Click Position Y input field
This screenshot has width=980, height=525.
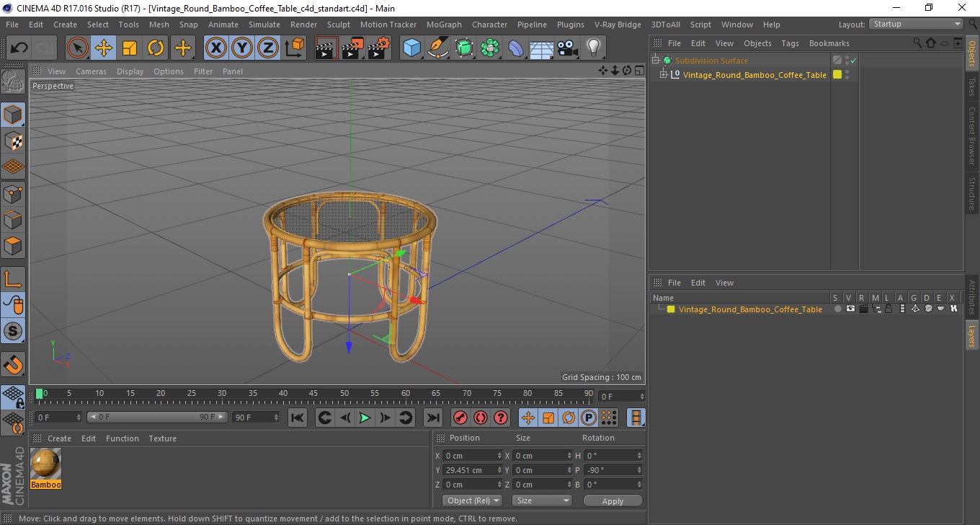[473, 470]
